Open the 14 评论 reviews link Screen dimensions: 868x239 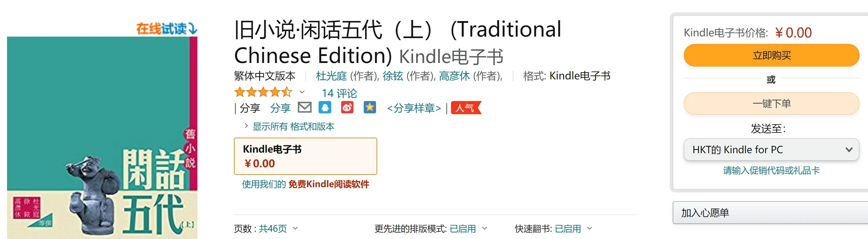(339, 93)
